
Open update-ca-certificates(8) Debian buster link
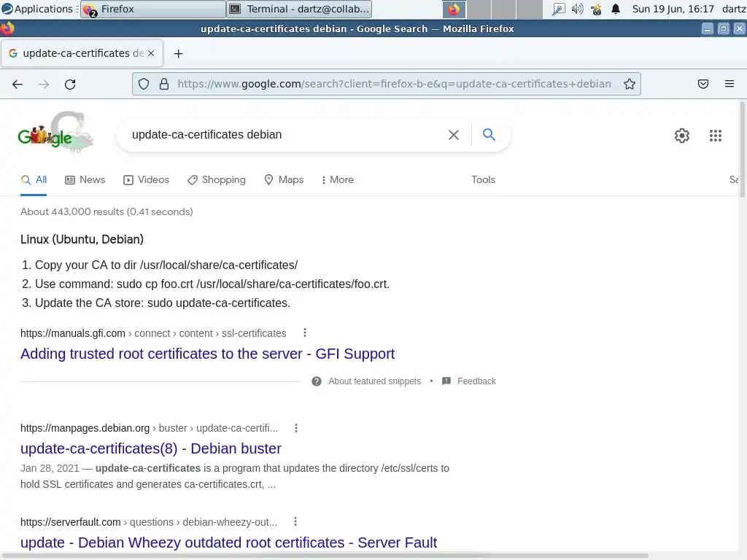[151, 448]
